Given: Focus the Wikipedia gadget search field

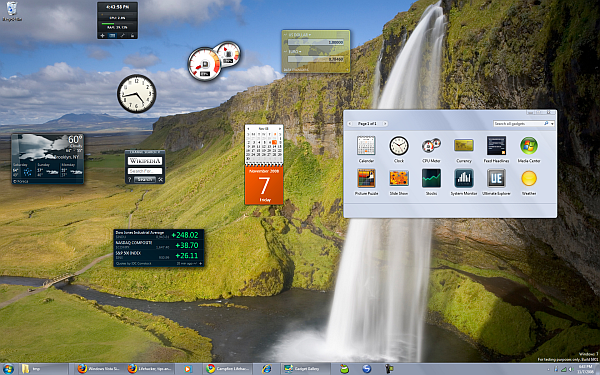Looking at the screenshot, I should tap(145, 171).
